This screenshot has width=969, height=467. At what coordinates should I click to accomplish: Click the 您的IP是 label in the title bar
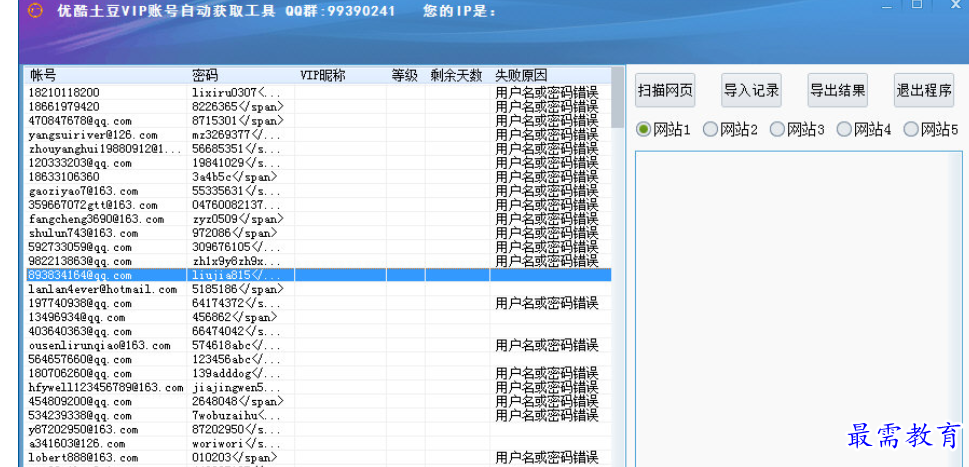pos(460,11)
